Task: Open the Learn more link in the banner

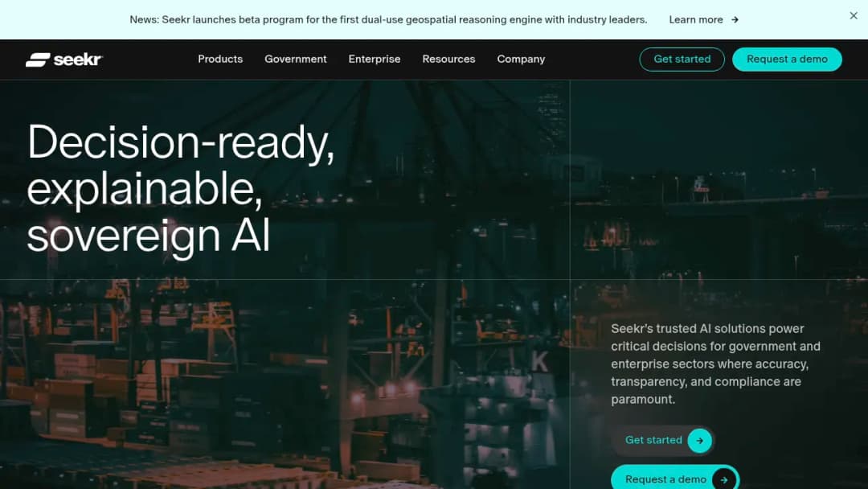Action: click(703, 20)
